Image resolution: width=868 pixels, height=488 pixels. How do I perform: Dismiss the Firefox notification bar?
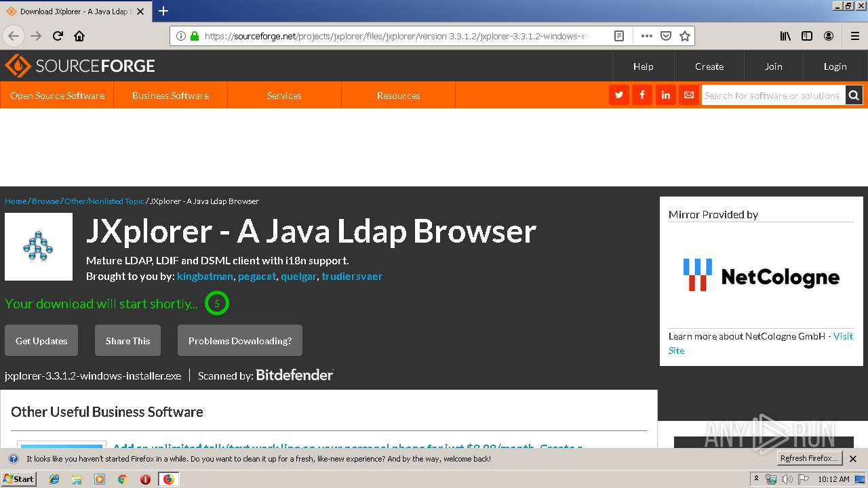pyautogui.click(x=853, y=459)
